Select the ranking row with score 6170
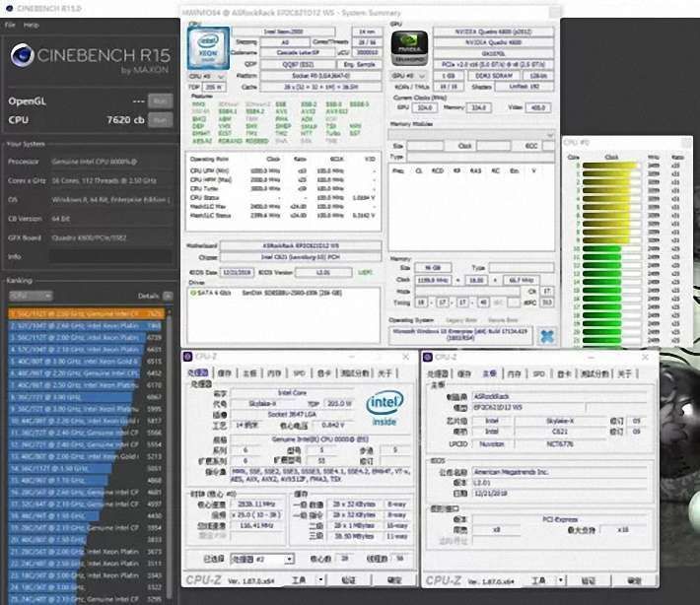 85,385
